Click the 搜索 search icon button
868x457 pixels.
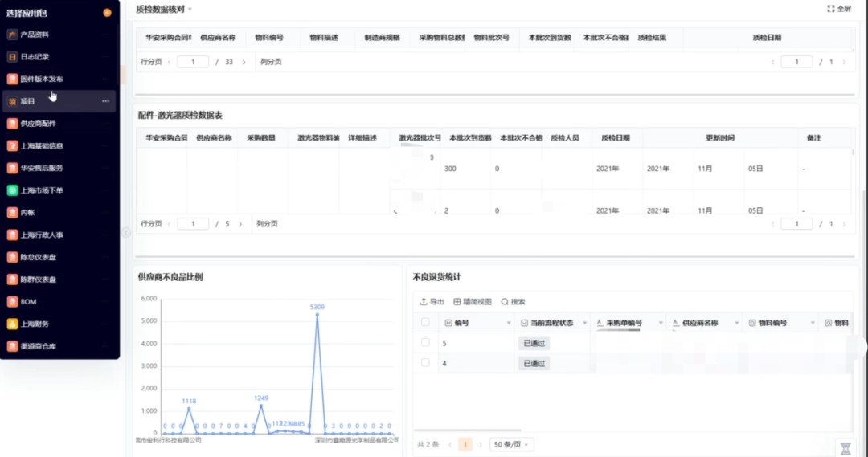coord(513,301)
